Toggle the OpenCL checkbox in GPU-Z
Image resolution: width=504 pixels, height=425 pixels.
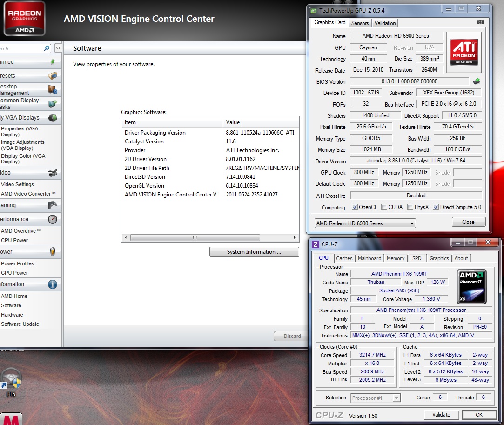(x=355, y=207)
